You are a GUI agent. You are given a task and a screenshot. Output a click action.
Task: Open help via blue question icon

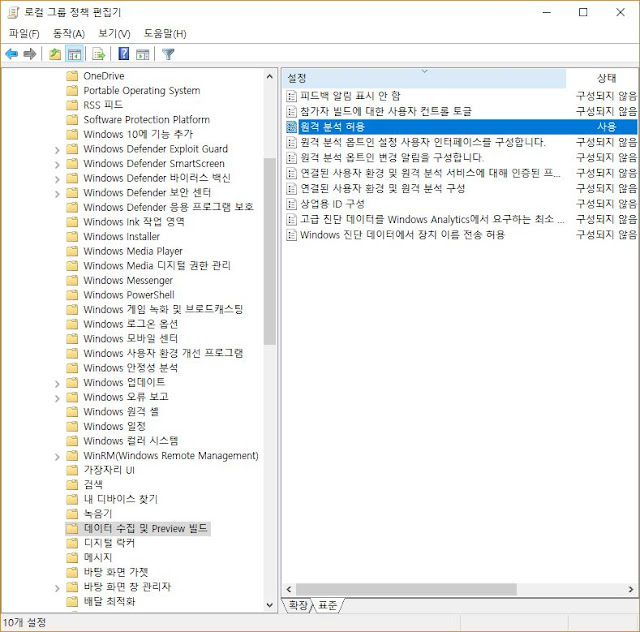click(x=124, y=54)
